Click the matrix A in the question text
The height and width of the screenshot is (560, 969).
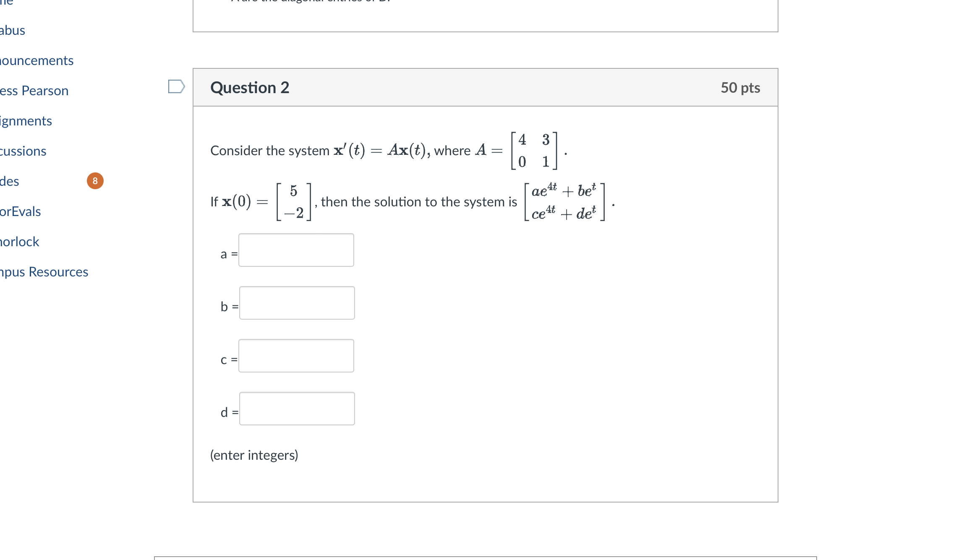pos(533,150)
